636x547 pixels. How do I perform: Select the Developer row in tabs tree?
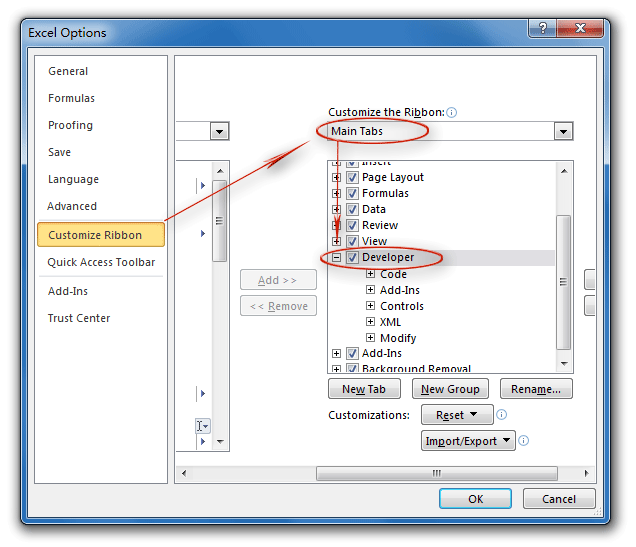pos(442,257)
